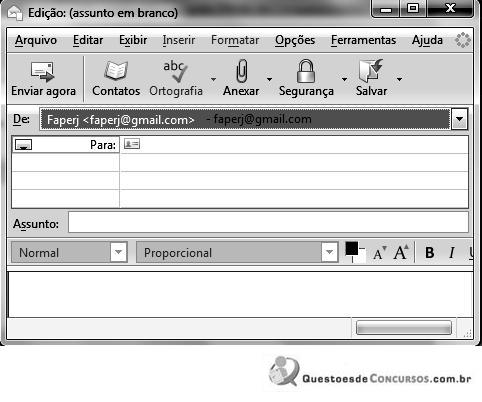Decrease font size with smaller A icon
482x402 pixels.
tap(380, 253)
